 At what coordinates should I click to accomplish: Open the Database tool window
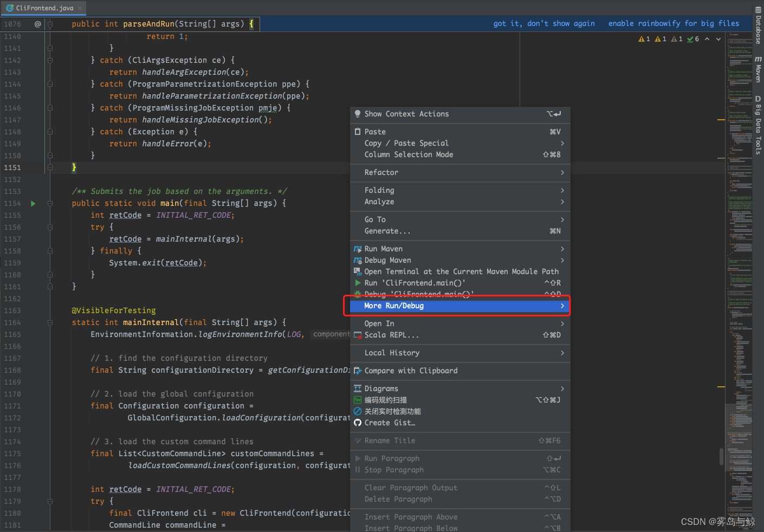(758, 25)
